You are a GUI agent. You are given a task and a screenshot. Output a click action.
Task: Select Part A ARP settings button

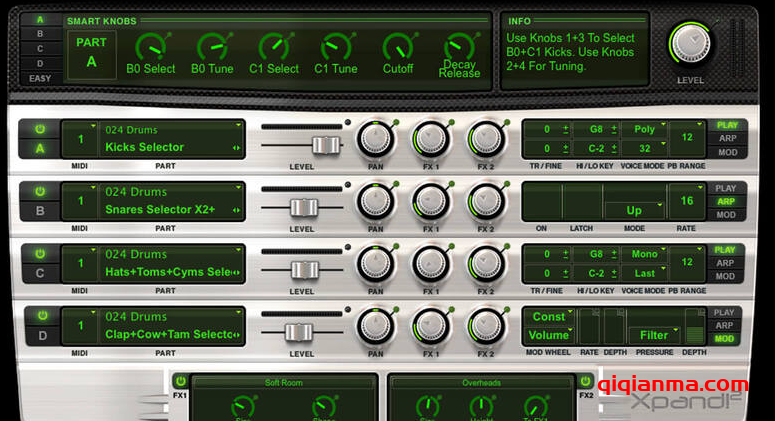pyautogui.click(x=727, y=138)
